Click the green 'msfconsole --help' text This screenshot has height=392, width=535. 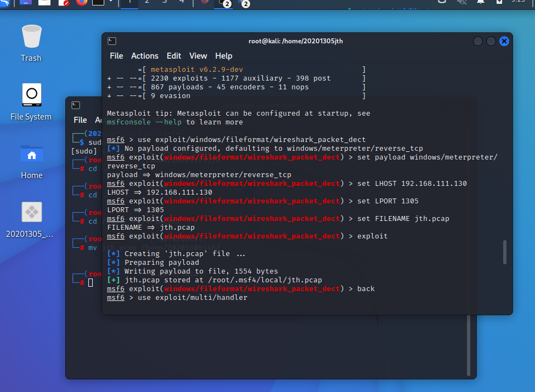coord(144,122)
